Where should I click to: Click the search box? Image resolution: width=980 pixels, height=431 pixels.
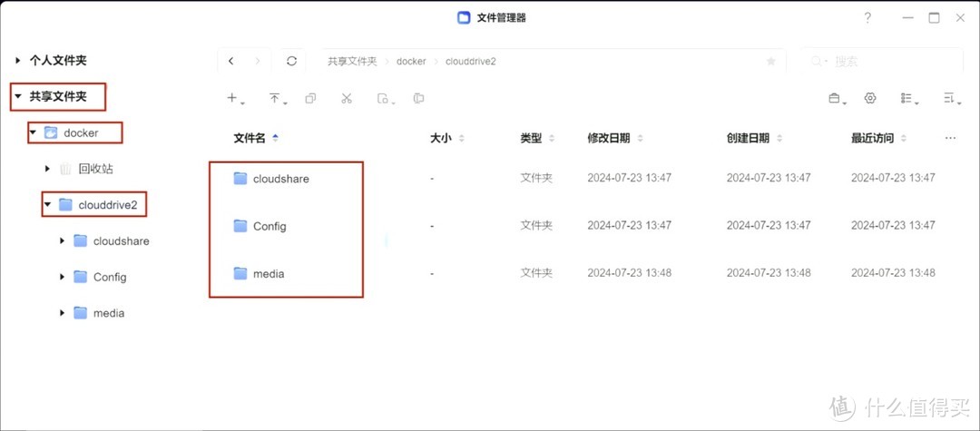coord(884,61)
